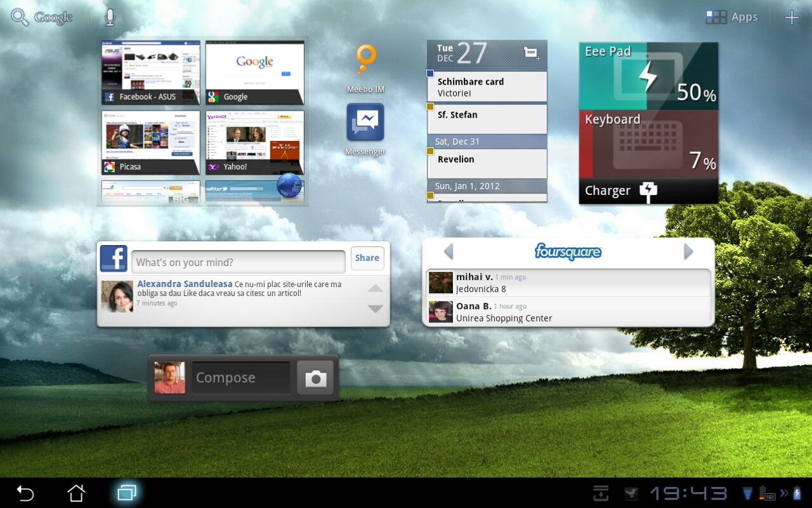Open Revelion calendar event

pyautogui.click(x=487, y=164)
